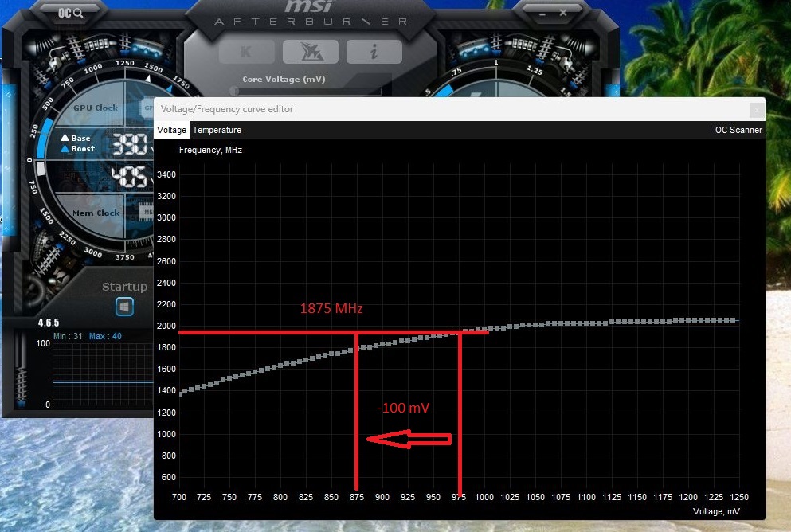Screen dimensions: 791x532
Task: Select the curve point at 700 mV
Action: pos(181,393)
